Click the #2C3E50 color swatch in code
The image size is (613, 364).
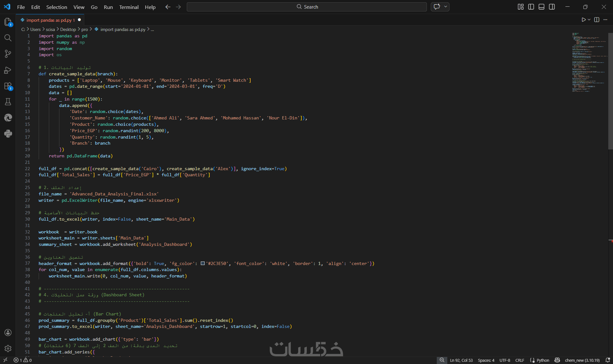coord(203,263)
